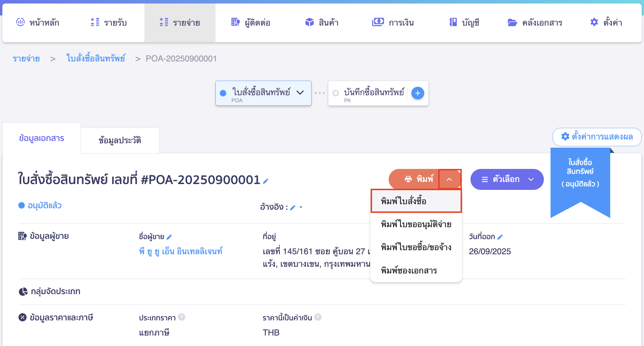Go back via the รายจ่าย breadcrumb

[x=26, y=59]
